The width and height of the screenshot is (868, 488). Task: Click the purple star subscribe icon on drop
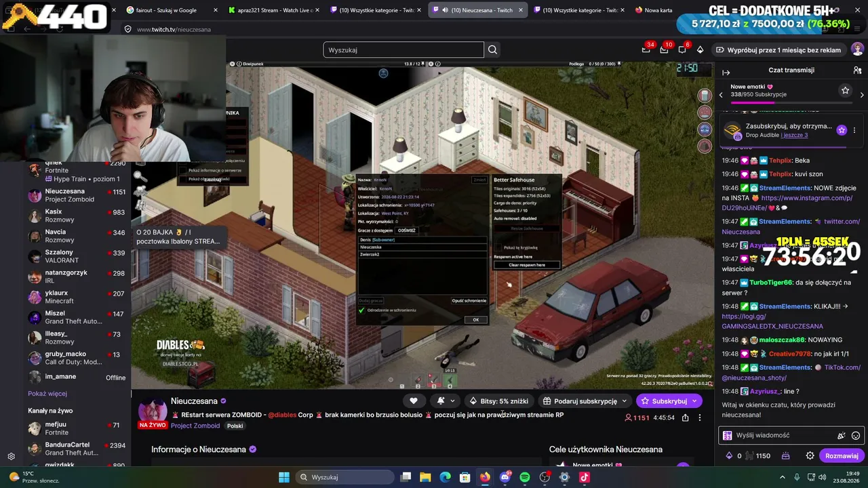tap(842, 130)
